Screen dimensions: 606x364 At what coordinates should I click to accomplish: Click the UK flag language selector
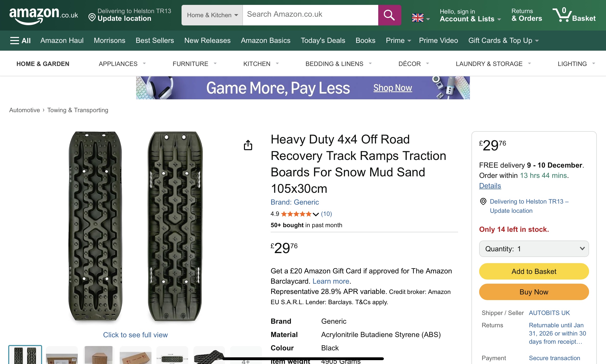point(420,18)
